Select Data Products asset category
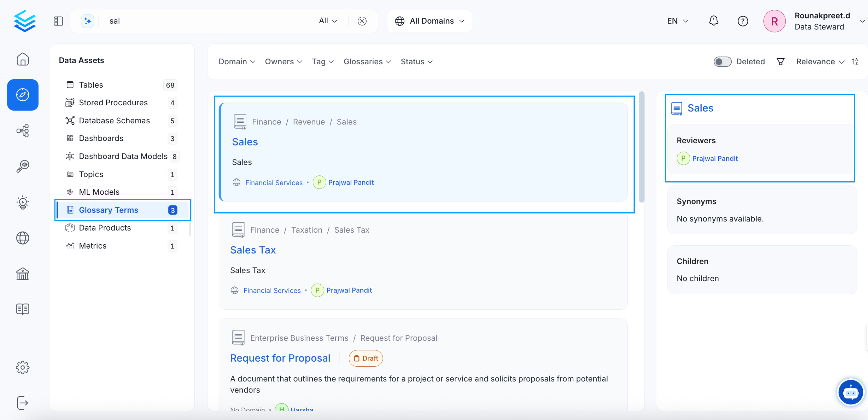 tap(104, 228)
